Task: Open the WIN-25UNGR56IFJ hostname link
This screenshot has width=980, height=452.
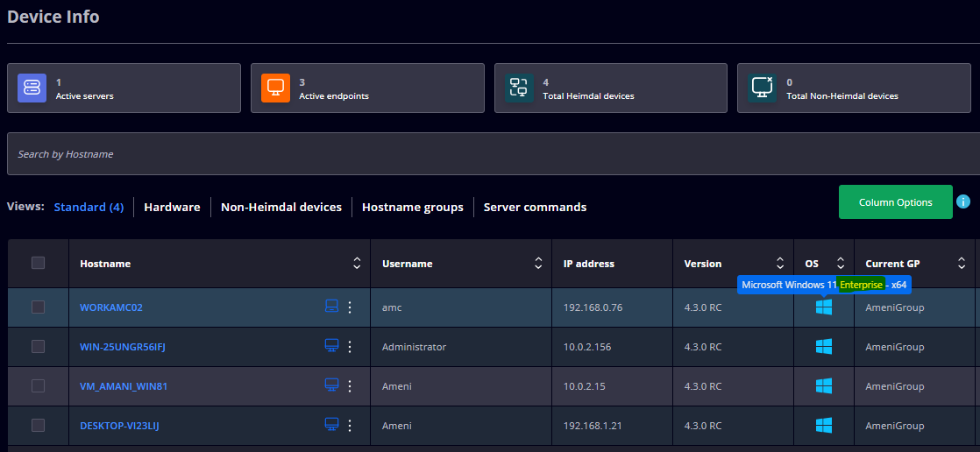Action: [123, 347]
